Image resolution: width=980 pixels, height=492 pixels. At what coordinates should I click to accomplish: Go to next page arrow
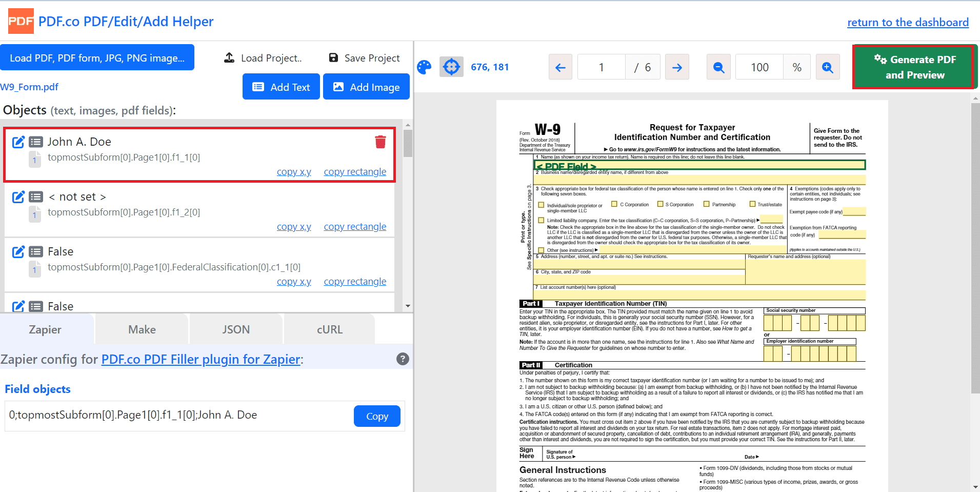677,67
